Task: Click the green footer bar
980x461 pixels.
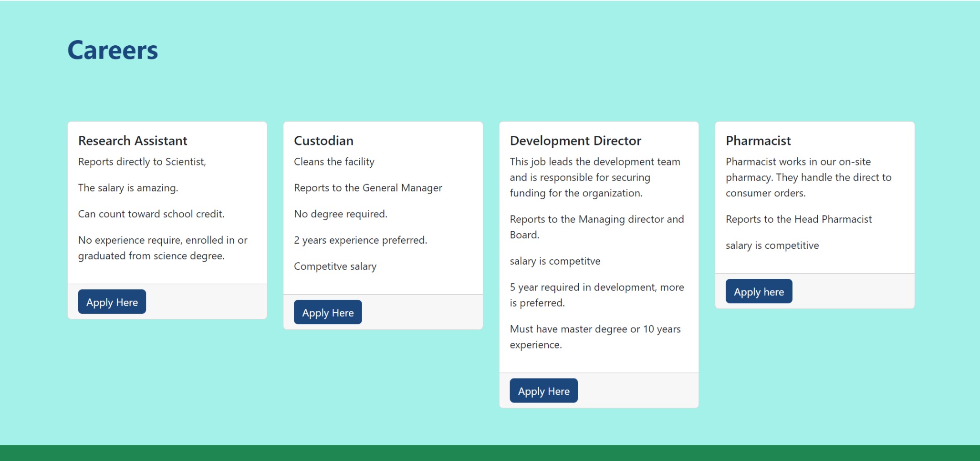Action: pos(490,453)
